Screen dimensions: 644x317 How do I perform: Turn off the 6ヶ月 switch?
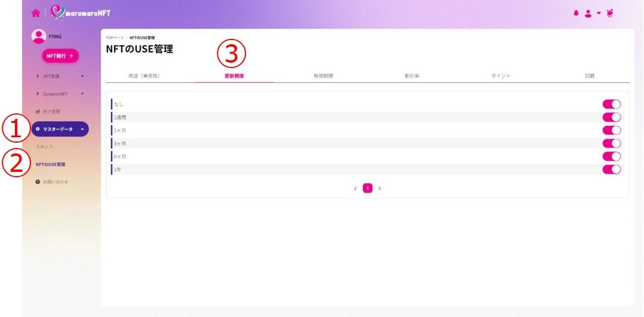click(x=612, y=156)
